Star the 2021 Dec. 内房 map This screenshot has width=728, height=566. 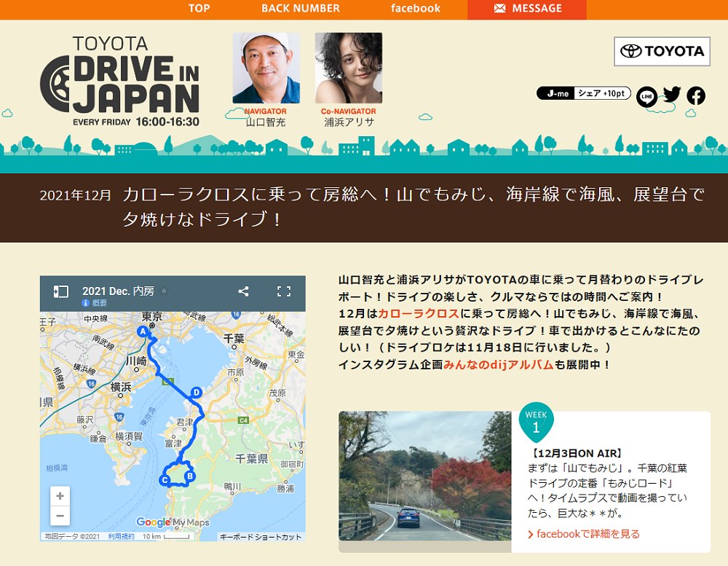coord(163,291)
